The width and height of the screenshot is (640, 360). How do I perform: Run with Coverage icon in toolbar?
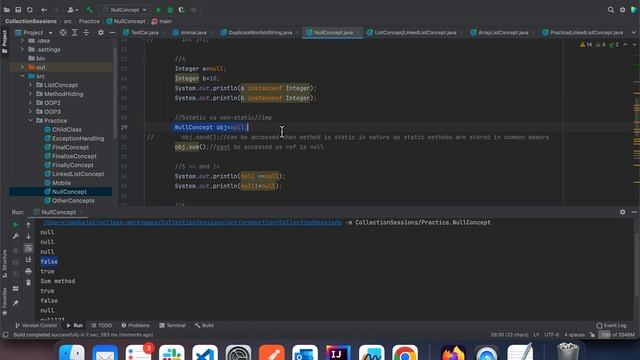[x=182, y=10]
